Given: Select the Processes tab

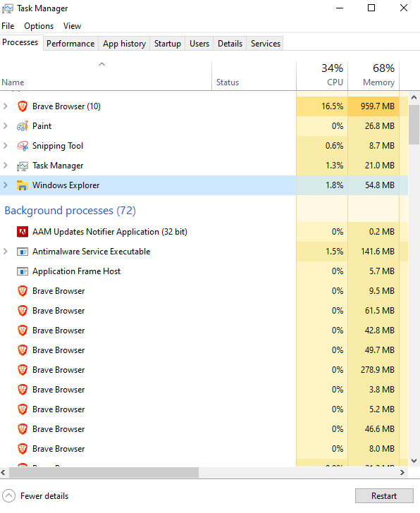Looking at the screenshot, I should pyautogui.click(x=20, y=42).
